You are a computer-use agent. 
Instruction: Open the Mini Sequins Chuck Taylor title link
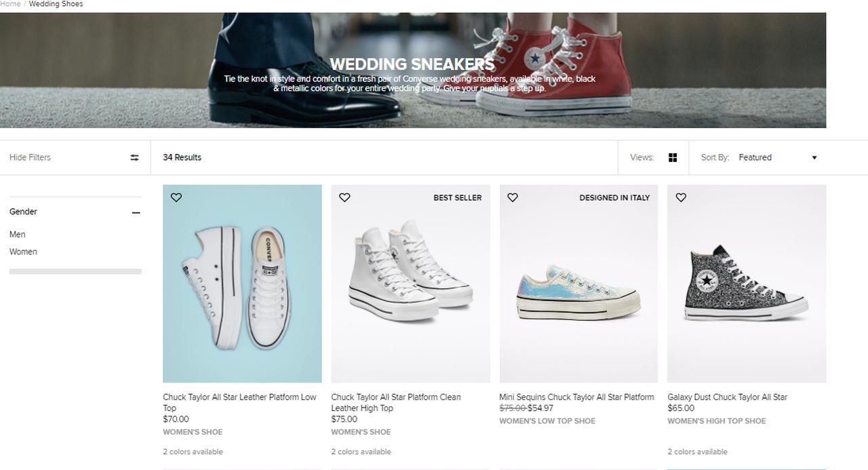click(576, 397)
